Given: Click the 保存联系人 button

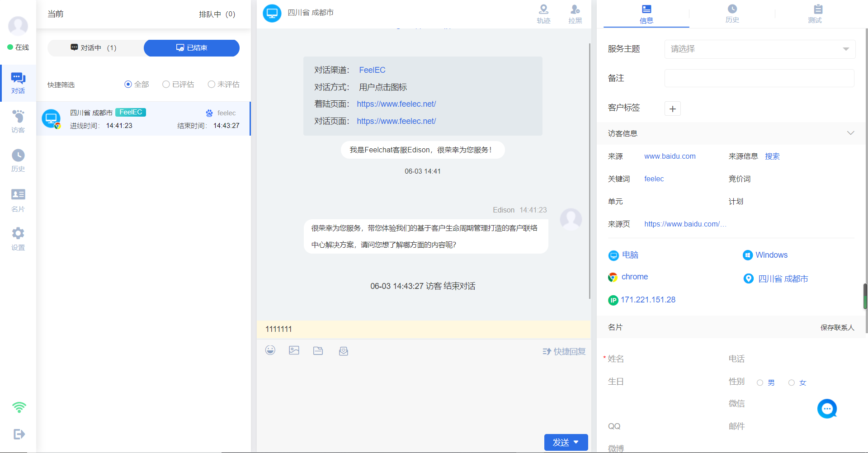Looking at the screenshot, I should click(837, 327).
